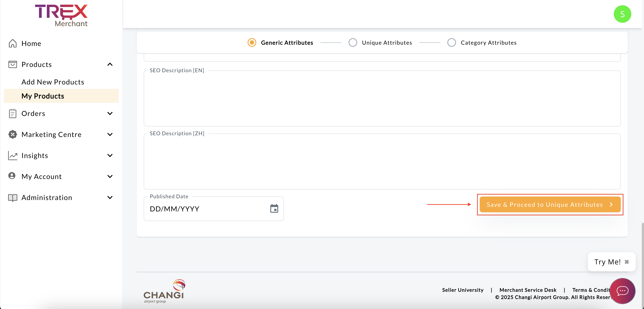Select the Category Attributes step radio
This screenshot has width=644, height=309.
(451, 42)
